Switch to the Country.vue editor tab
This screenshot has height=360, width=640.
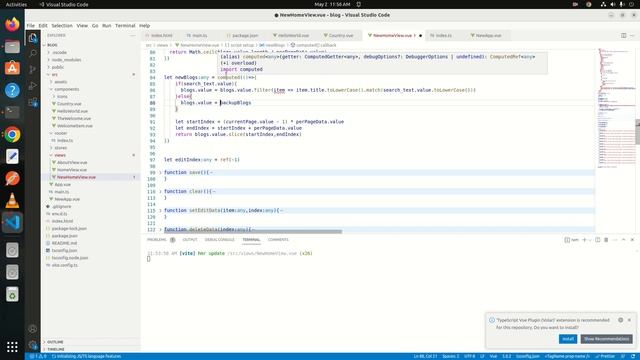tap(341, 36)
